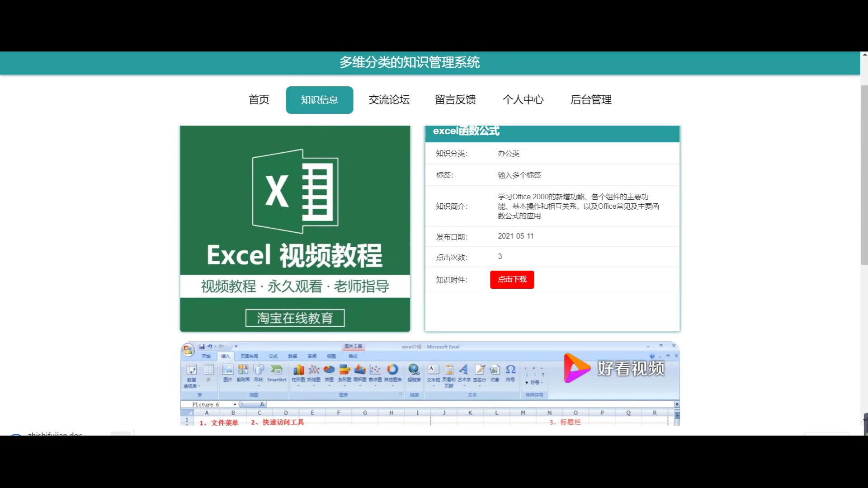Image resolution: width=868 pixels, height=488 pixels.
Task: Select the 开始 ribbon tab in Excel image
Action: click(206, 356)
